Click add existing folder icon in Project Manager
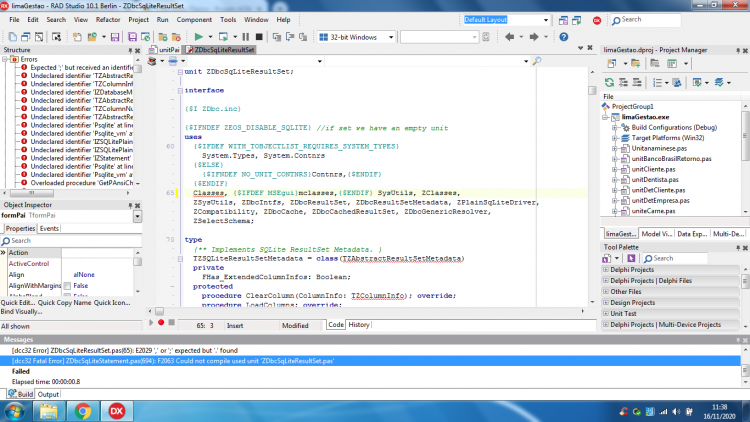750x422 pixels. [635, 63]
